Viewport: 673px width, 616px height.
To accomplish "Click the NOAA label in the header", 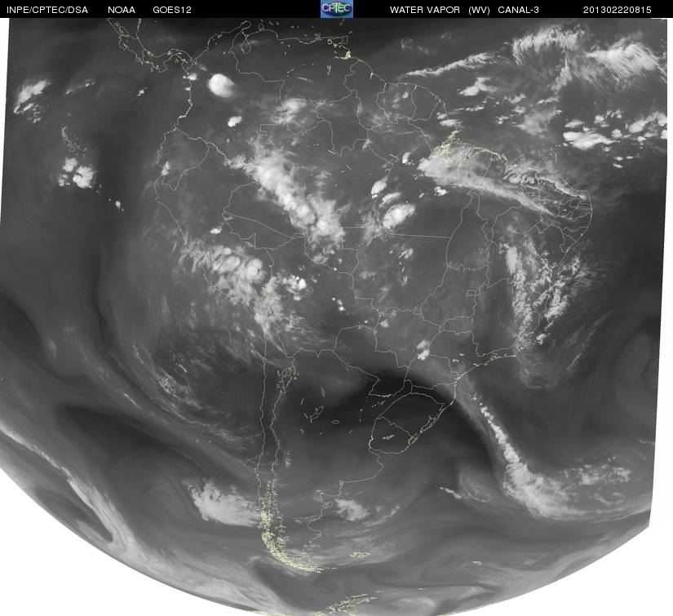I will [121, 10].
